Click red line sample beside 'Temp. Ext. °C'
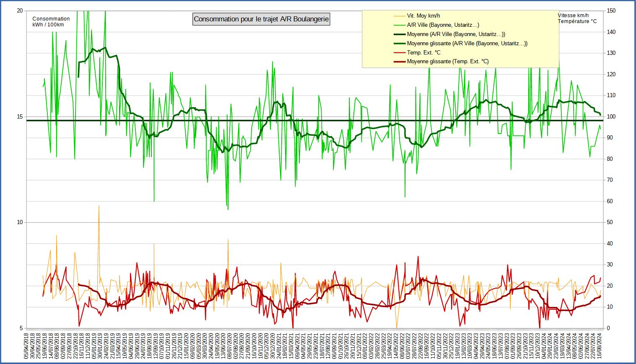The width and height of the screenshot is (636, 364). click(x=399, y=52)
